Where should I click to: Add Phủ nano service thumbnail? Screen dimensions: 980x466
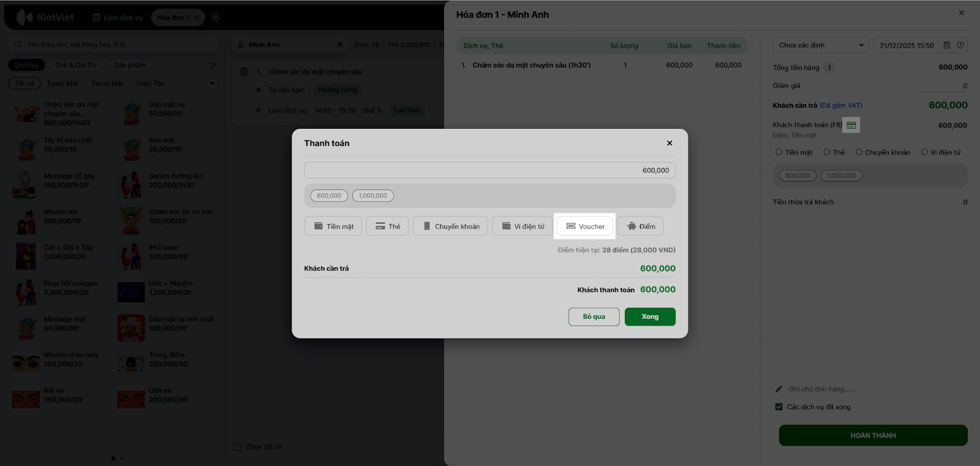[131, 256]
